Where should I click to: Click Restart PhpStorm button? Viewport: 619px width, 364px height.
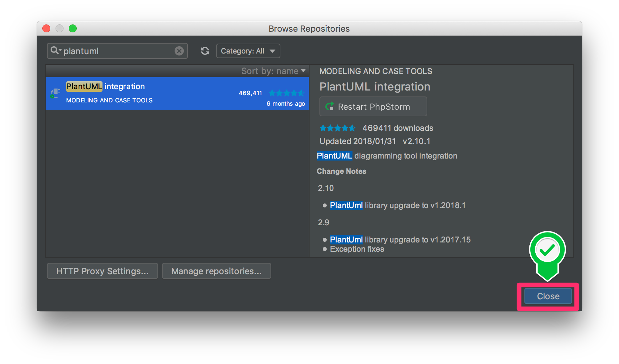tap(373, 106)
